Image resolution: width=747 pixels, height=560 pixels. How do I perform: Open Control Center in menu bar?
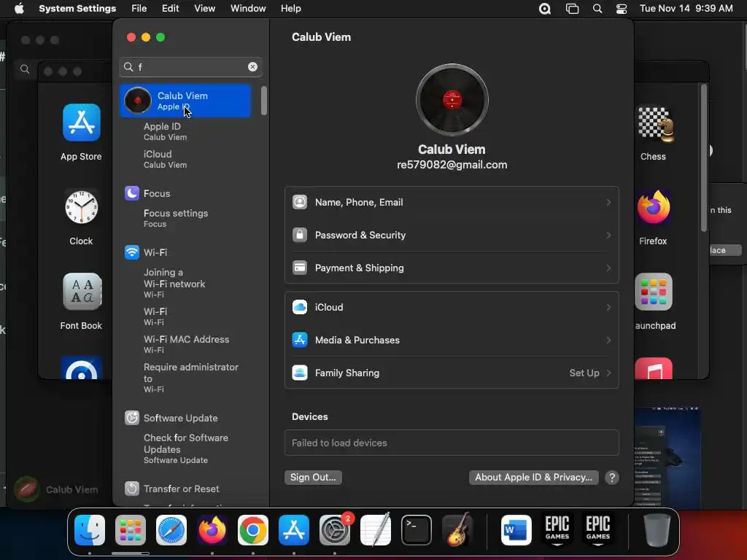[x=622, y=9]
